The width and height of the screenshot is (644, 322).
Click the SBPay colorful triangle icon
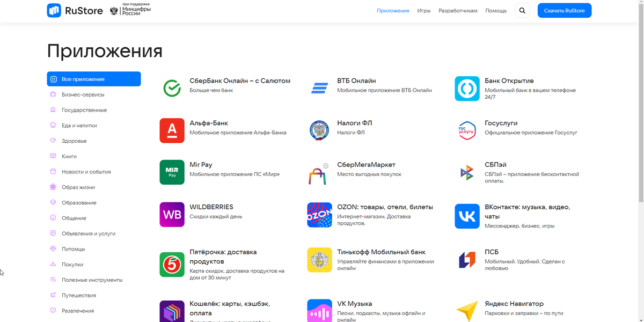tap(467, 172)
